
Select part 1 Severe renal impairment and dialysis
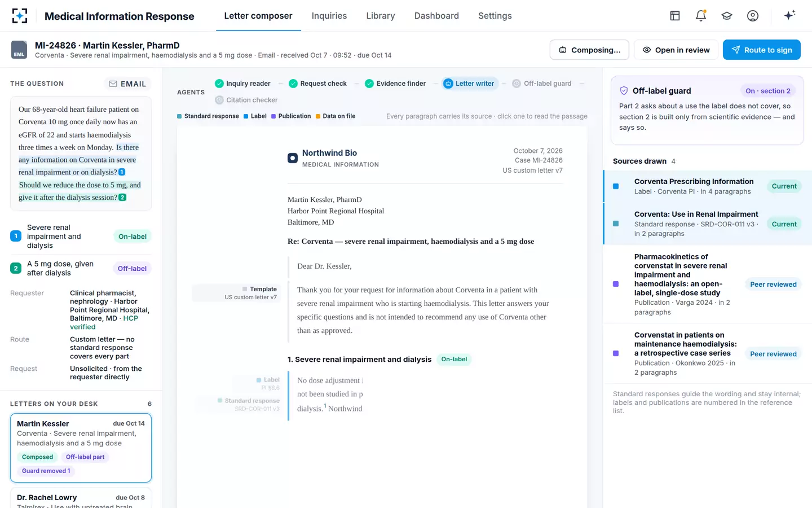pyautogui.click(x=81, y=237)
